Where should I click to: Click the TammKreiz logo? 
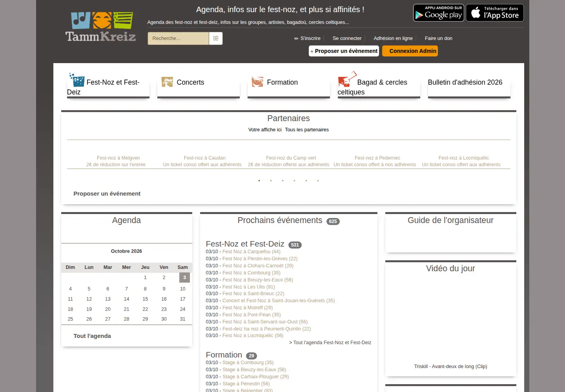tap(100, 27)
